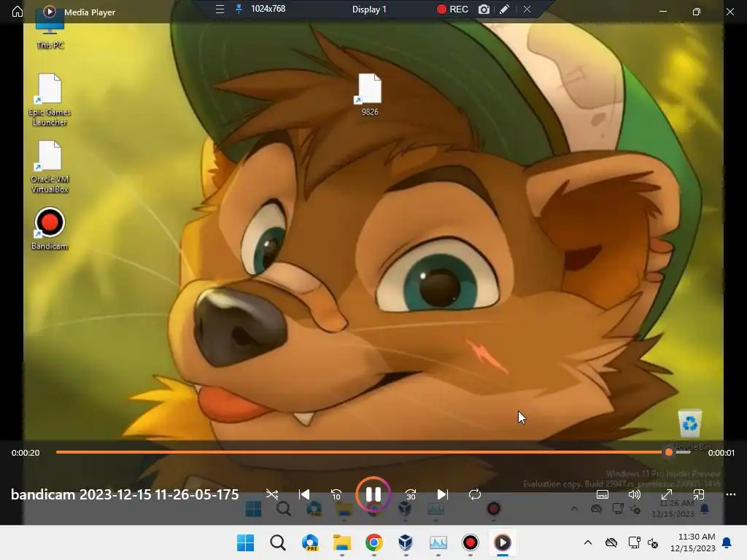Click Bandicam recording bar menu icon in video
The height and width of the screenshot is (560, 747).
point(220,9)
